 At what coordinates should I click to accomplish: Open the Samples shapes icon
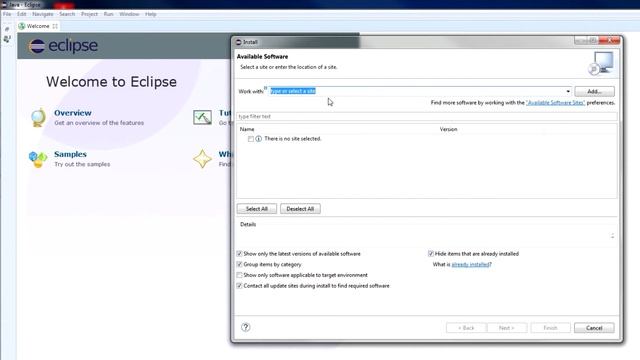(38, 159)
